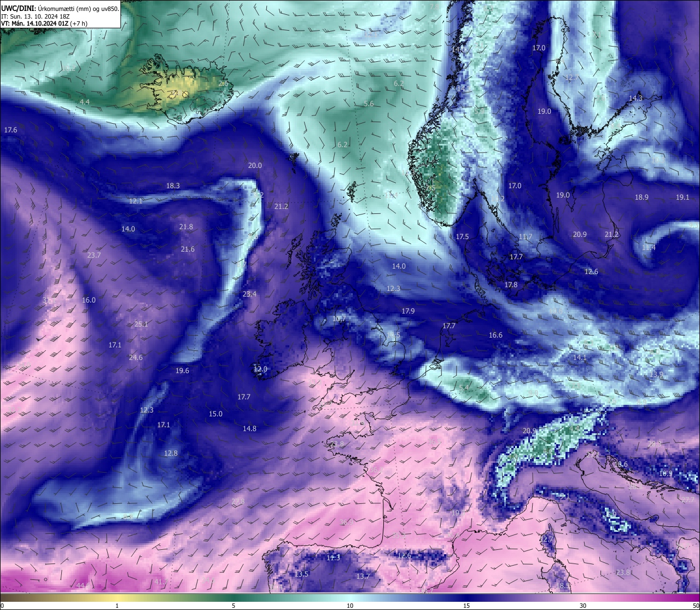
Task: Click the map value '17.6' at the left edge
Action: click(x=10, y=130)
